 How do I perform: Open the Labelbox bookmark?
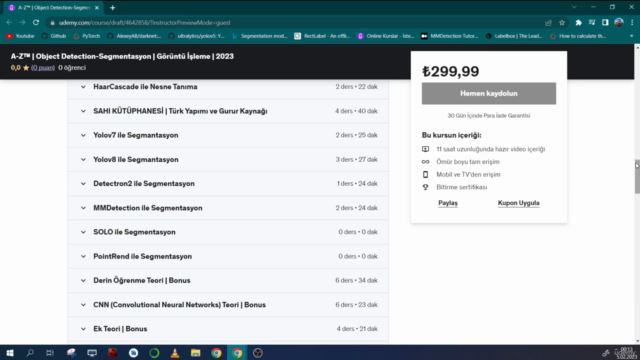coord(514,36)
